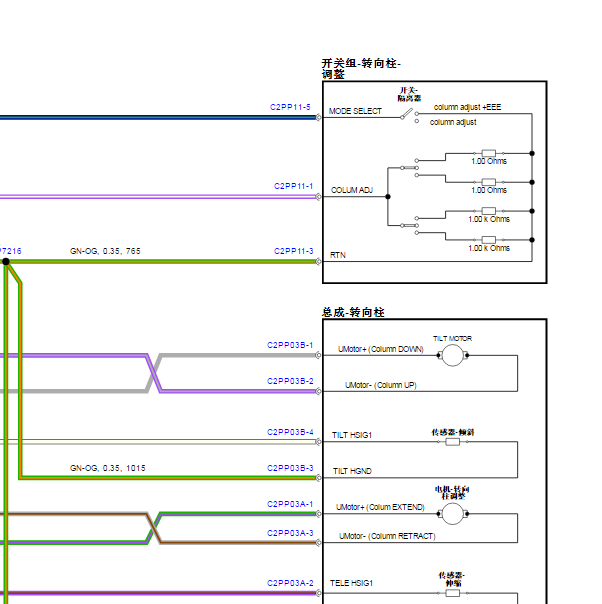Viewport: 602px width, 604px height.
Task: Click connector label C2PP03B-1
Action: [x=290, y=345]
